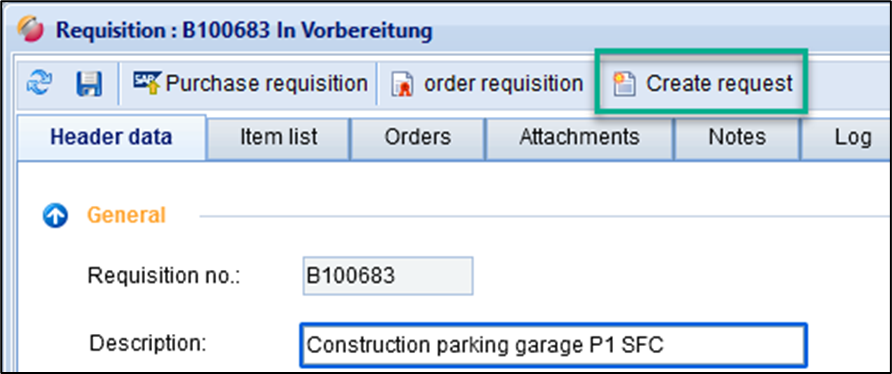This screenshot has width=892, height=374.
Task: Collapse the General section with blue arrow
Action: coord(56,216)
